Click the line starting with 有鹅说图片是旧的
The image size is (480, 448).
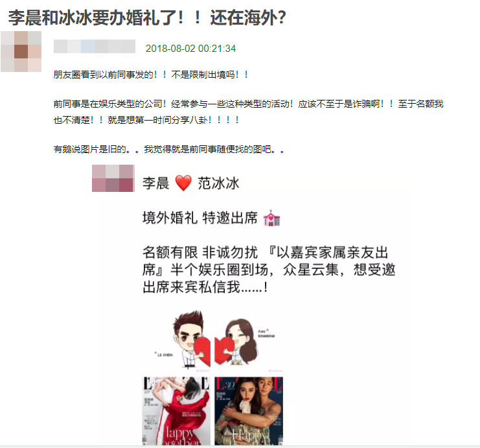168,149
